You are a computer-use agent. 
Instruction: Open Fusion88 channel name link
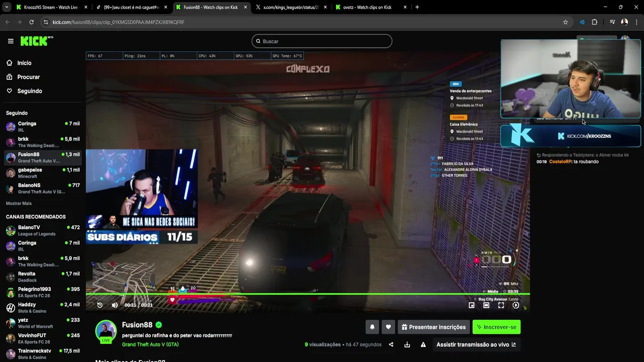click(x=137, y=325)
